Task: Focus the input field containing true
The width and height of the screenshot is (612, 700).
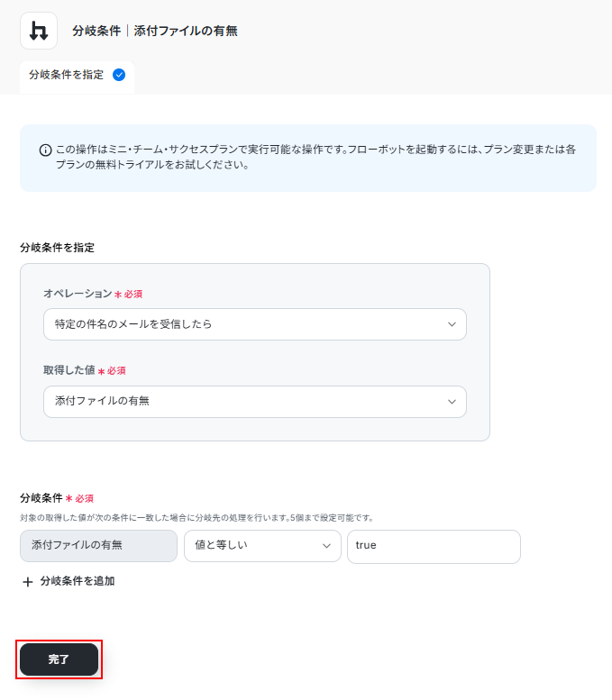Action: tap(433, 546)
